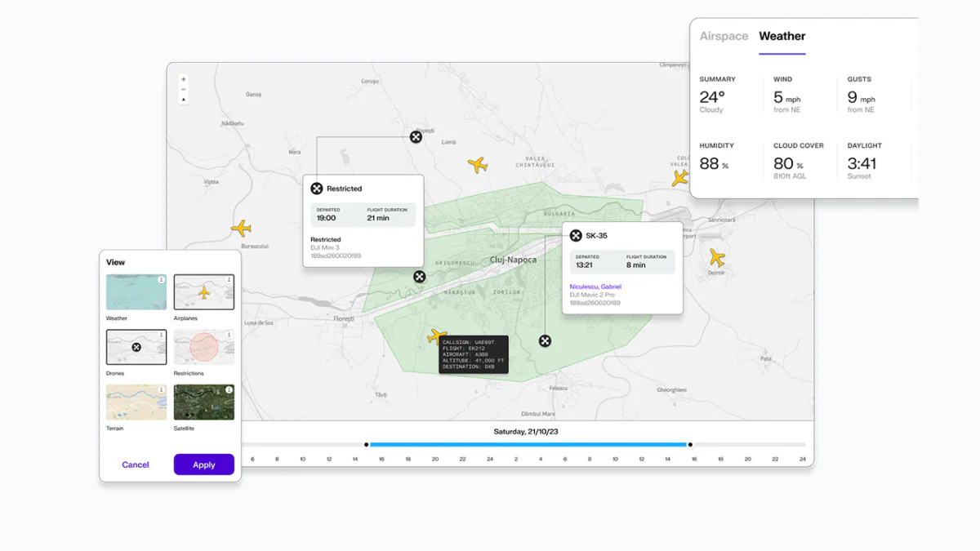
Task: Reset map bearing with the north arrow
Action: tap(183, 99)
